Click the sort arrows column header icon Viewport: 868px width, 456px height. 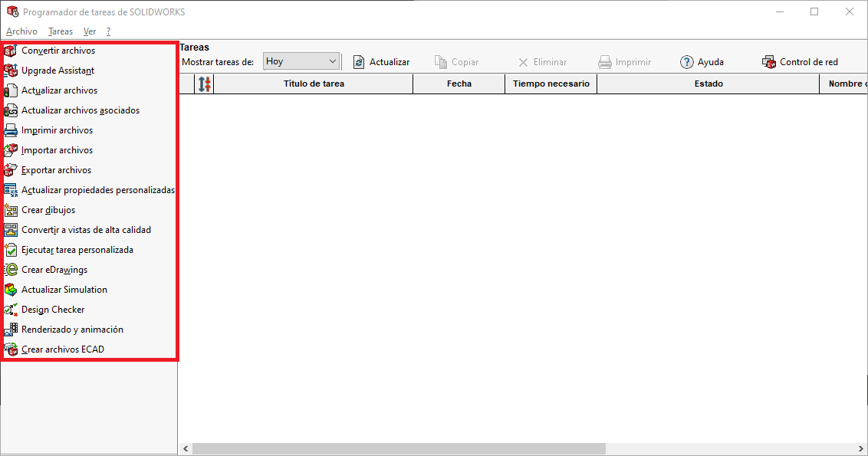(205, 84)
